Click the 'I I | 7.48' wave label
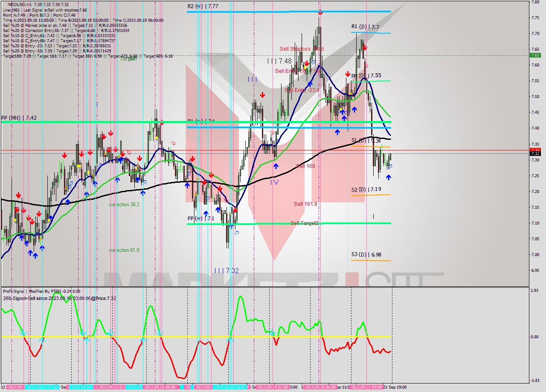The image size is (546, 392). tap(279, 61)
